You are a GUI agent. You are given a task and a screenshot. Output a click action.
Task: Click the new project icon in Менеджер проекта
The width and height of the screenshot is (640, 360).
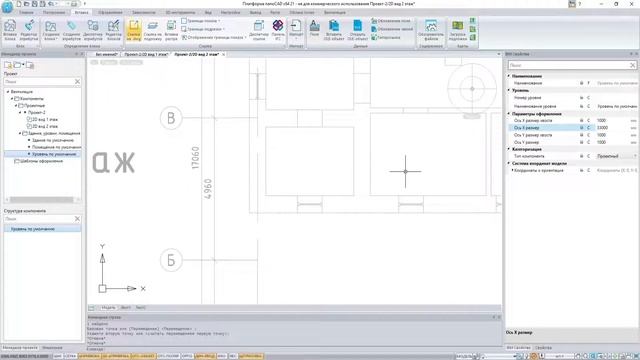(x=7, y=65)
